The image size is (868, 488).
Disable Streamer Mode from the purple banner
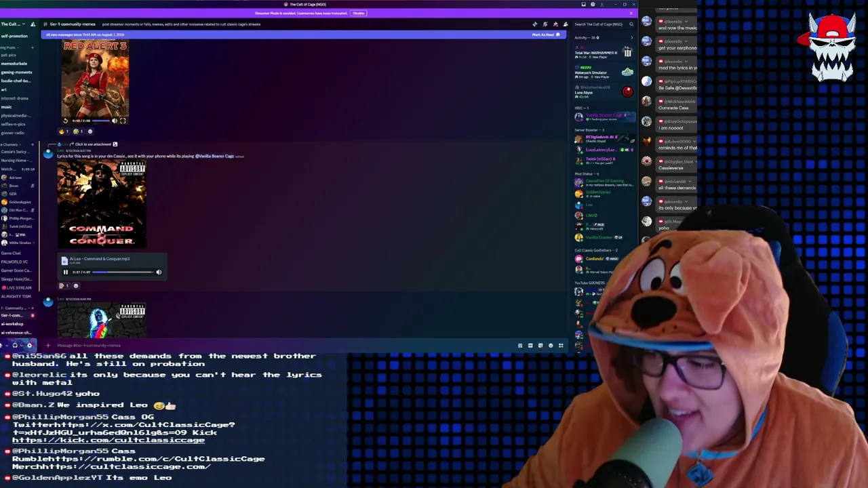[358, 13]
